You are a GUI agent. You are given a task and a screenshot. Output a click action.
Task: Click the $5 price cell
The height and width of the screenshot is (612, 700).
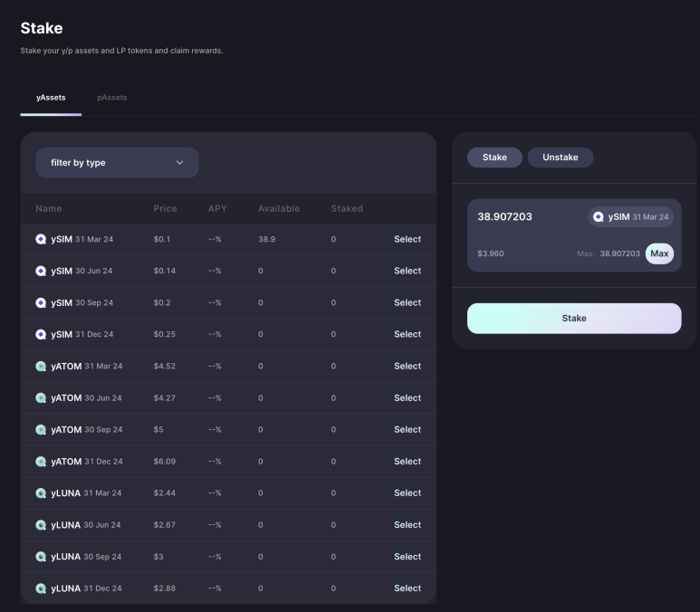(x=158, y=429)
